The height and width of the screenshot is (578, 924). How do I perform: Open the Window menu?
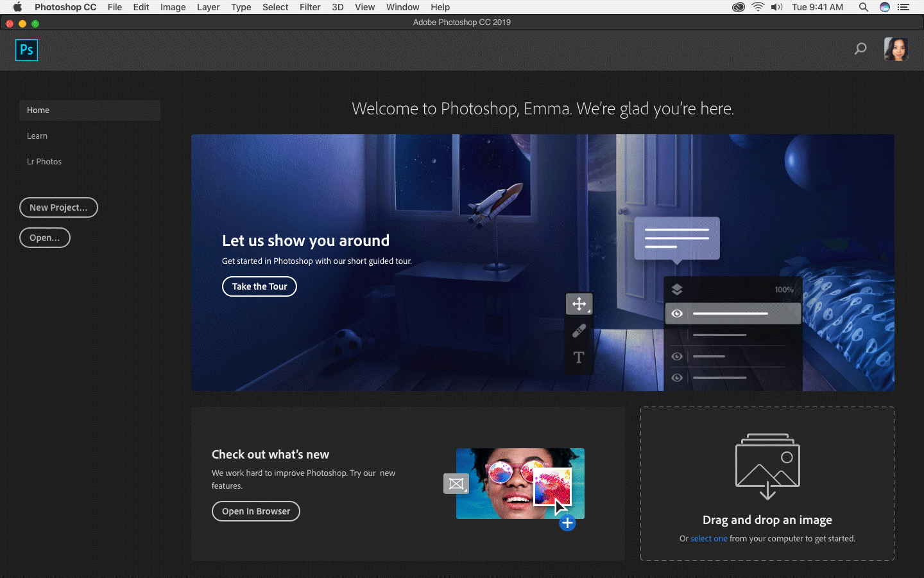(x=402, y=7)
